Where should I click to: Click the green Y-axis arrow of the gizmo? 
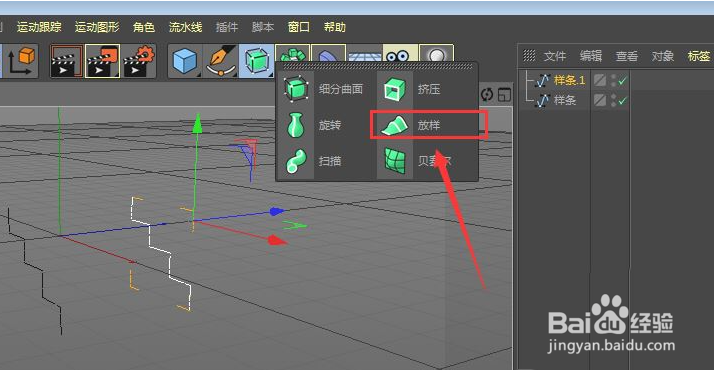point(197,124)
